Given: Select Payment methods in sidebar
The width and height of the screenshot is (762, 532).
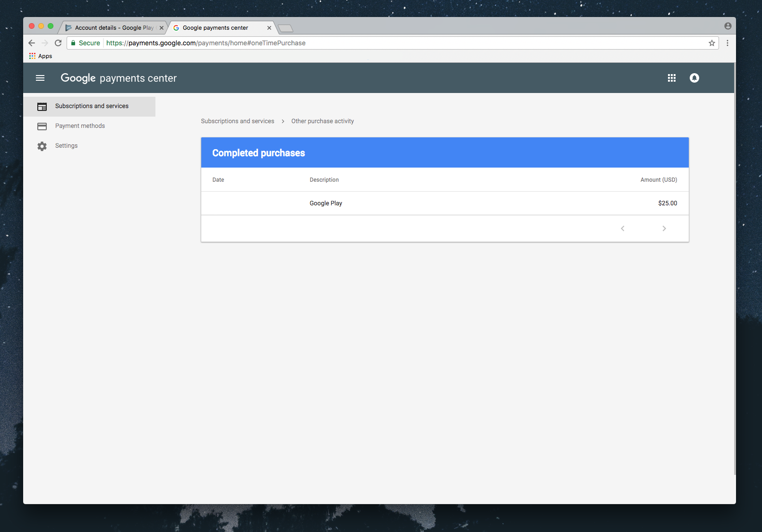Looking at the screenshot, I should coord(89,126).
